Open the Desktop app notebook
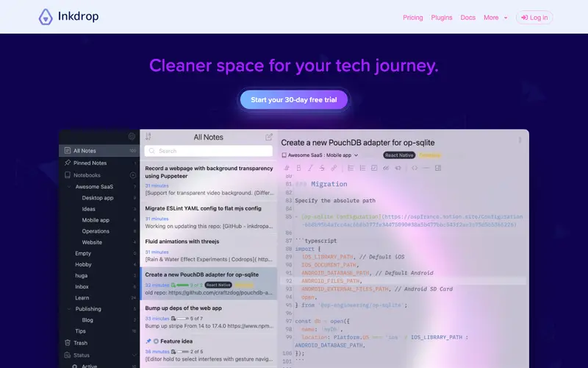 (98, 198)
